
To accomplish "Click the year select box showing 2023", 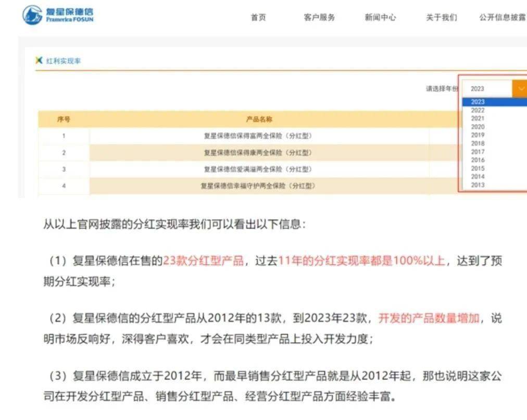I will pyautogui.click(x=487, y=89).
